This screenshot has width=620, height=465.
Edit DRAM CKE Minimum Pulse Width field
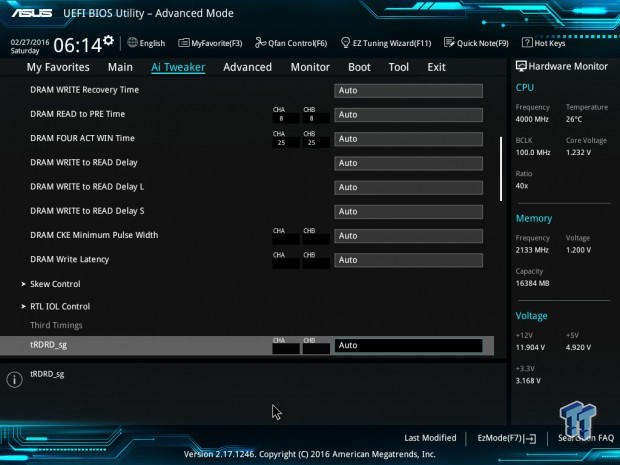pyautogui.click(x=408, y=236)
